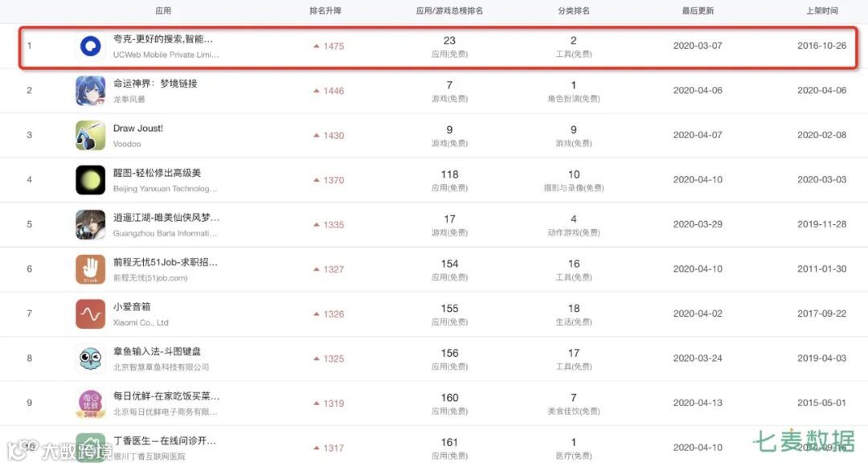Open the 命运神界 game icon
Image resolution: width=868 pixels, height=467 pixels.
[x=90, y=91]
